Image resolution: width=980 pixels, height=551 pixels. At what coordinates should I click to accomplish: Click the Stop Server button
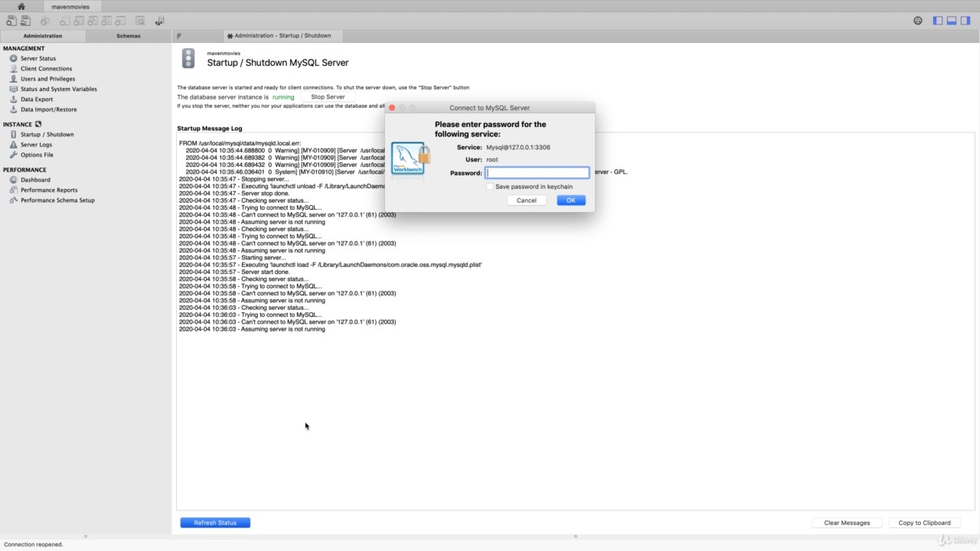coord(328,97)
